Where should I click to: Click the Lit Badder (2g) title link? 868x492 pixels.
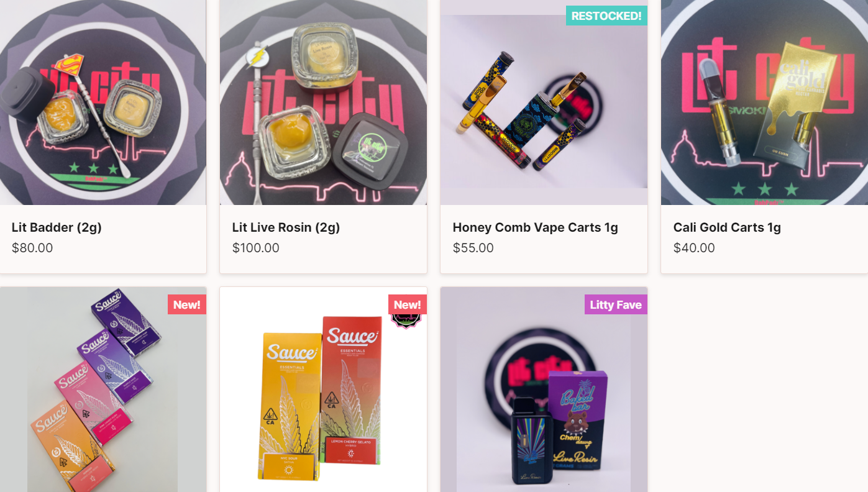57,227
